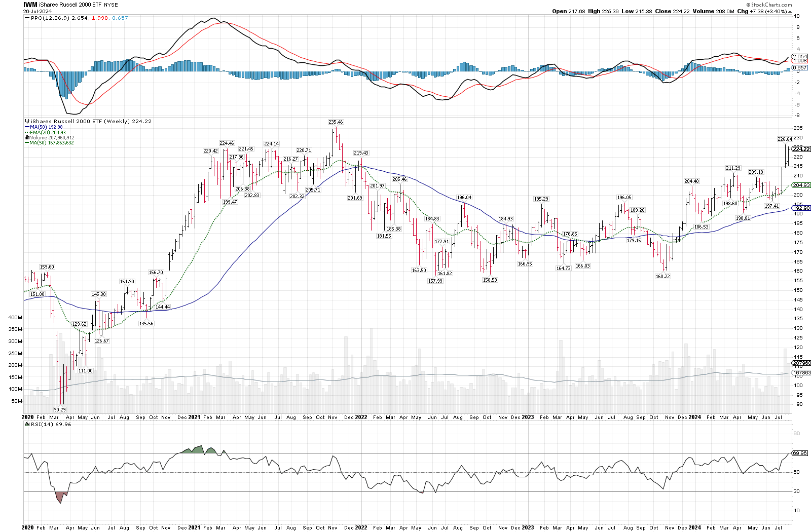Viewport: 811px width, 532px height.
Task: Click the Volume 207,960,912 legend entry
Action: click(52, 138)
